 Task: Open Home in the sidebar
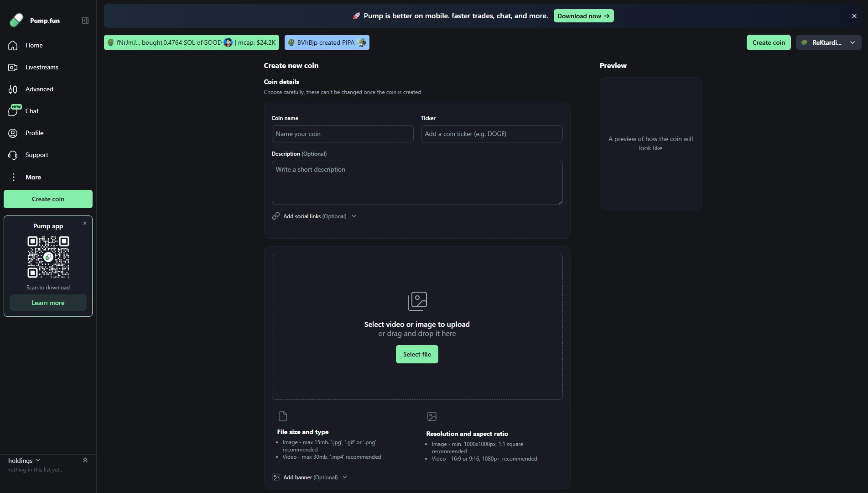tap(48, 45)
